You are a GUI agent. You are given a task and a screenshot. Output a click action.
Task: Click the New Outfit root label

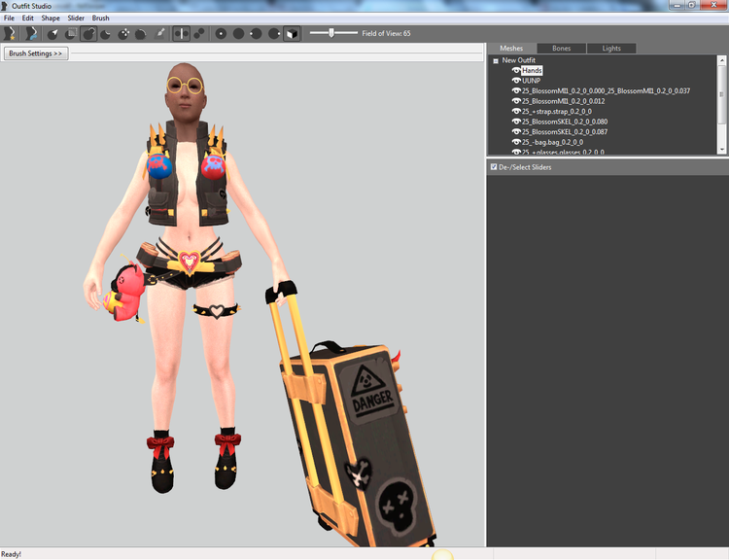[x=518, y=60]
